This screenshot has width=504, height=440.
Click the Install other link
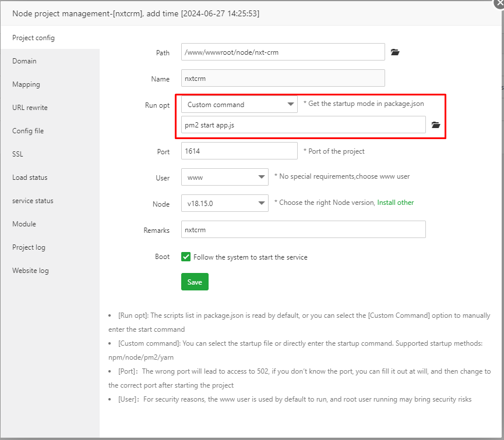(395, 203)
